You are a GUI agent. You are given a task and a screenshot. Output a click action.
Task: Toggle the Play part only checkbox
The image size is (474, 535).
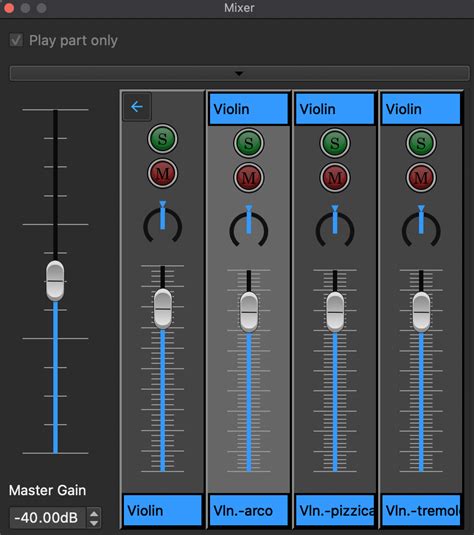pos(16,40)
